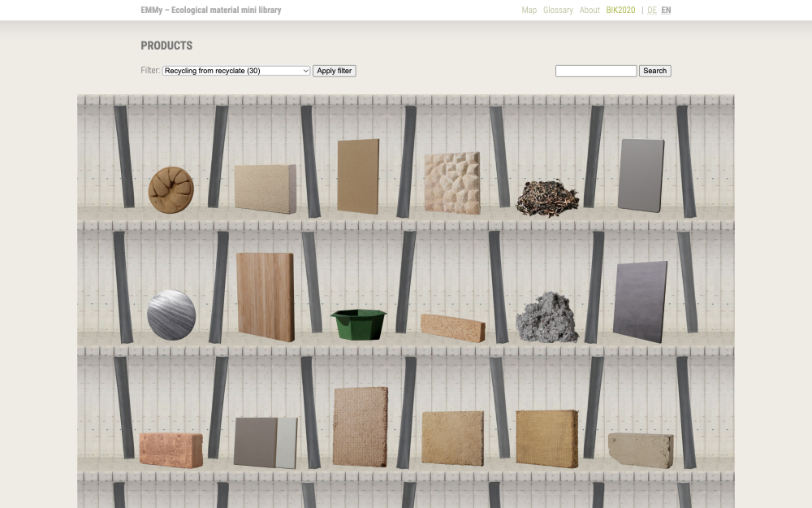Open the brushed metal sphere product
Image resolution: width=812 pixels, height=508 pixels.
coord(171,315)
